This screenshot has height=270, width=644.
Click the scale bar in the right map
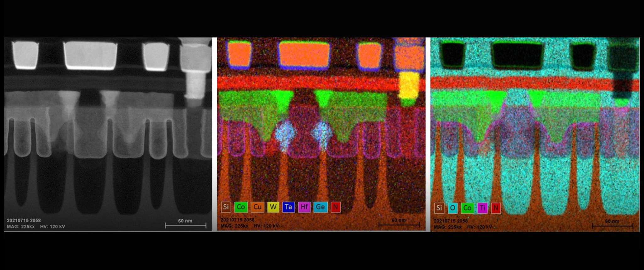coord(612,225)
